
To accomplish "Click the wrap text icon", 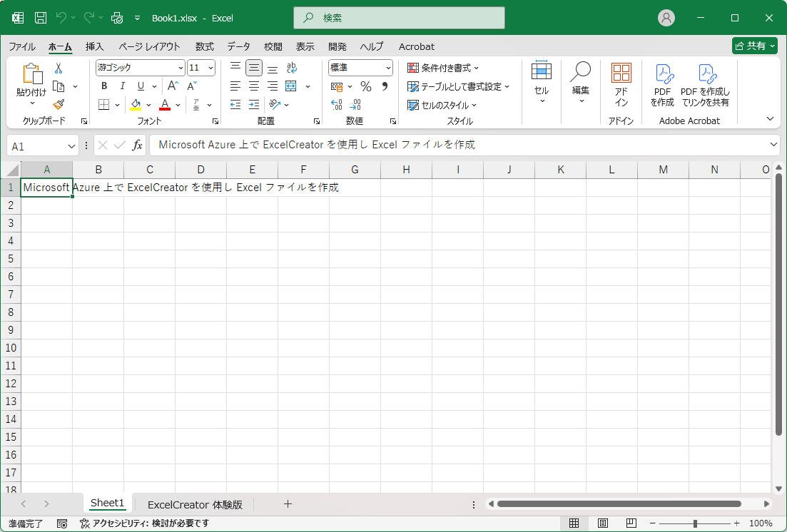I will (x=292, y=68).
